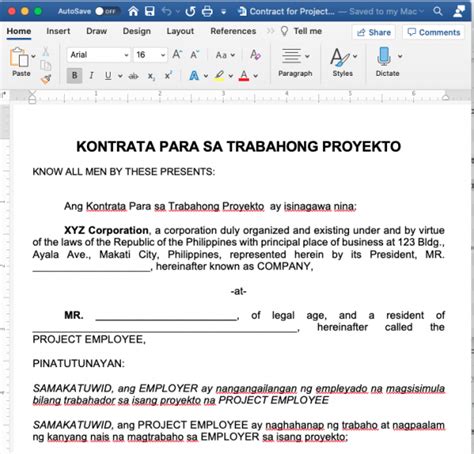Open Customize Quick Access Toolbar arrow
Screen dimensions: 474x454
pyautogui.click(x=223, y=12)
